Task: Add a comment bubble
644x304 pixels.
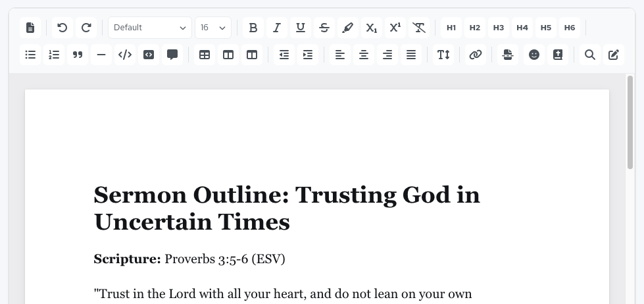Action: click(172, 55)
